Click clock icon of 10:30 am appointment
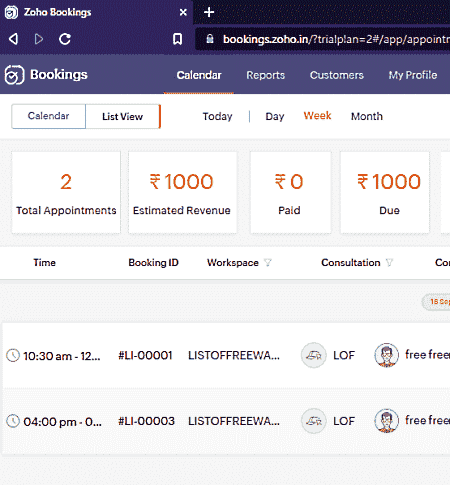Image resolution: width=450 pixels, height=485 pixels. click(13, 355)
